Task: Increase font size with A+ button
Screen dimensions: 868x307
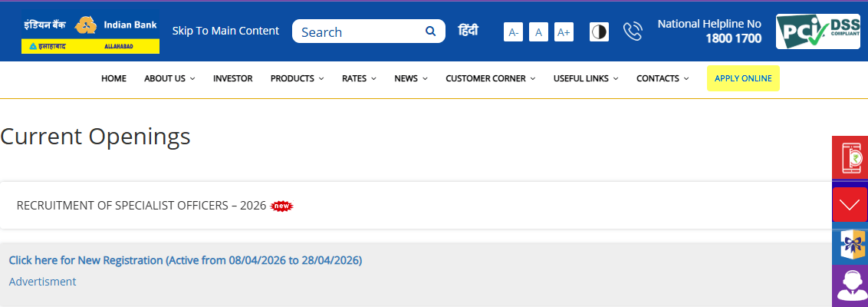Action: tap(564, 32)
